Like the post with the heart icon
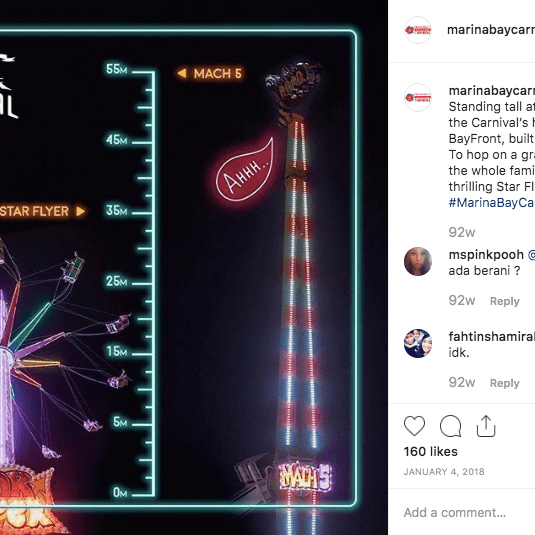Screen dimensions: 535x535 (414, 426)
